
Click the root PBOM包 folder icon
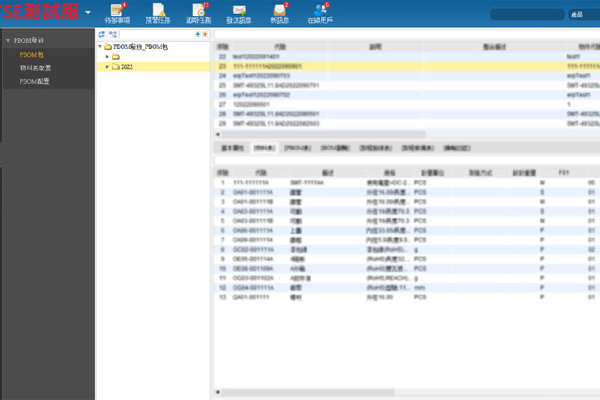(x=108, y=47)
